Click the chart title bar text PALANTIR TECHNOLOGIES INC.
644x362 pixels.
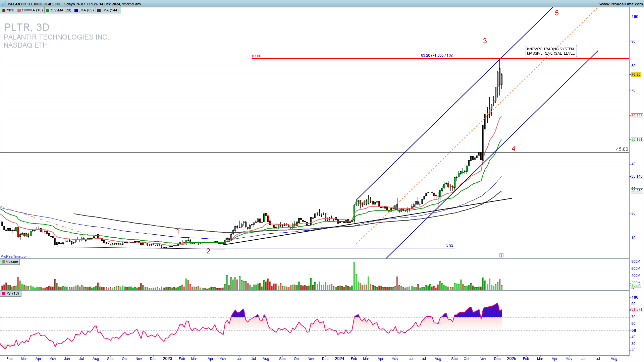(x=35, y=4)
